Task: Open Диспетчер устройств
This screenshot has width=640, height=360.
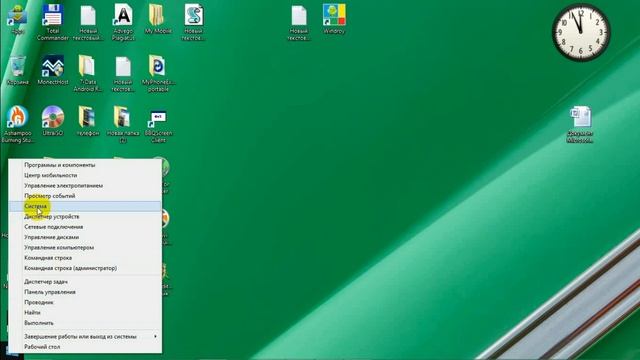Action: pos(85,217)
